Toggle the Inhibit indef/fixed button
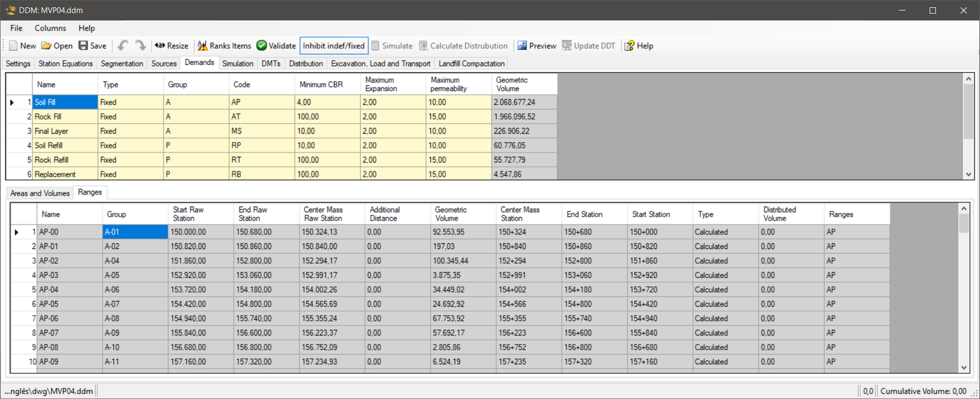This screenshot has width=980, height=399. click(x=334, y=46)
